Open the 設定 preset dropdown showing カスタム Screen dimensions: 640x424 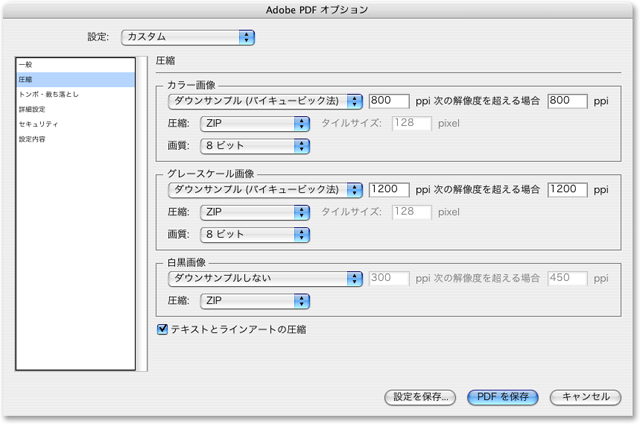click(x=186, y=37)
